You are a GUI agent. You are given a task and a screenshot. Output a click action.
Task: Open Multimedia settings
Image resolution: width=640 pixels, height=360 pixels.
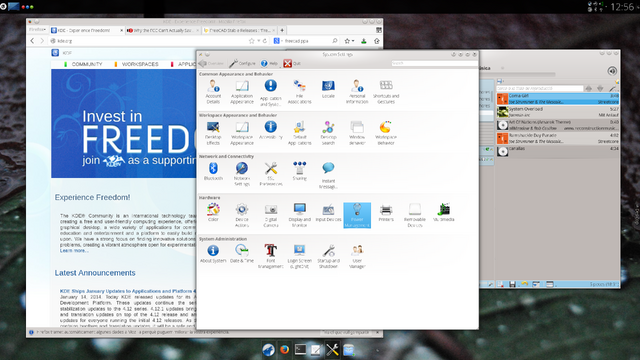pos(444,213)
